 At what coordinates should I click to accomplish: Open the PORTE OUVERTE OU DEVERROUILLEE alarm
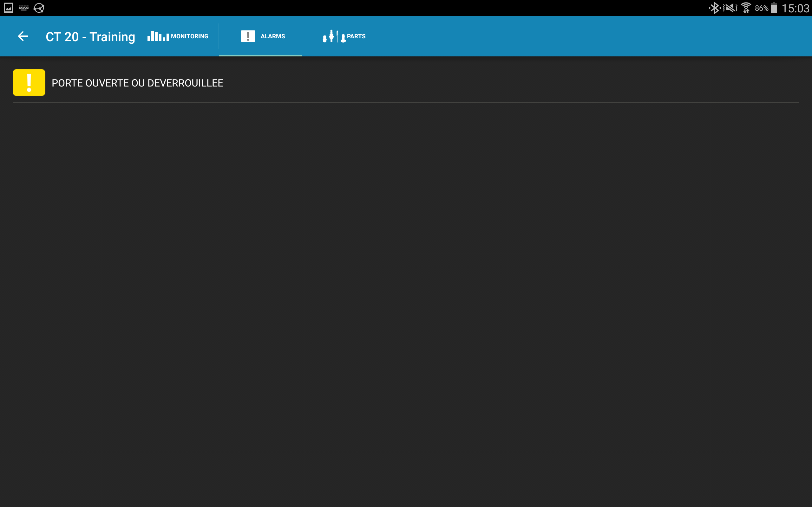pos(137,83)
